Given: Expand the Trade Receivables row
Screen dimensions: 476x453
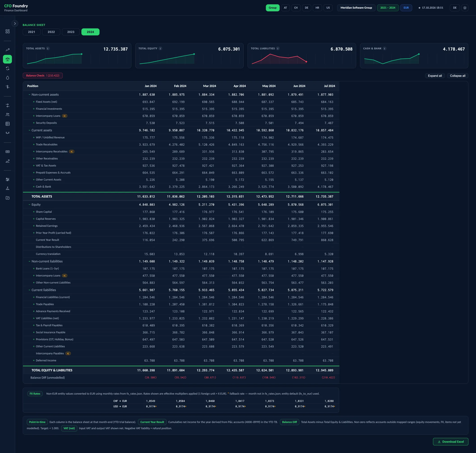Looking at the screenshot, I should [x=34, y=145].
